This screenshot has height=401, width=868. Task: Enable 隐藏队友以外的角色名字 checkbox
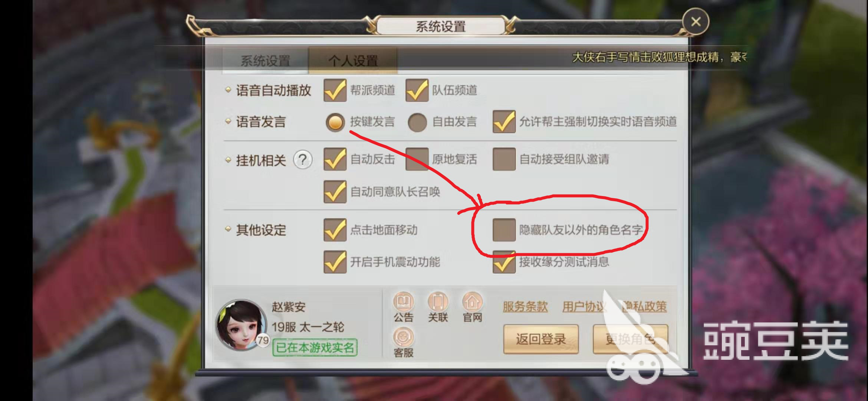click(504, 230)
